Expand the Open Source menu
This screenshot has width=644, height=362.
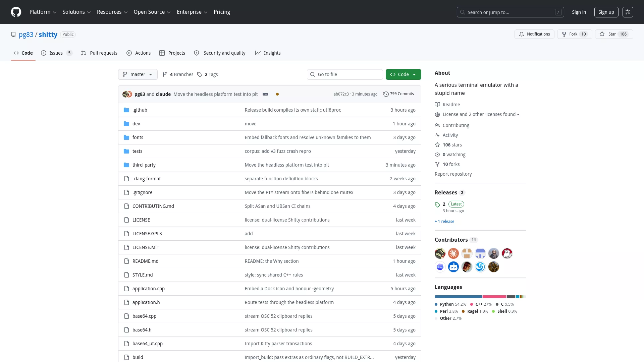click(152, 12)
